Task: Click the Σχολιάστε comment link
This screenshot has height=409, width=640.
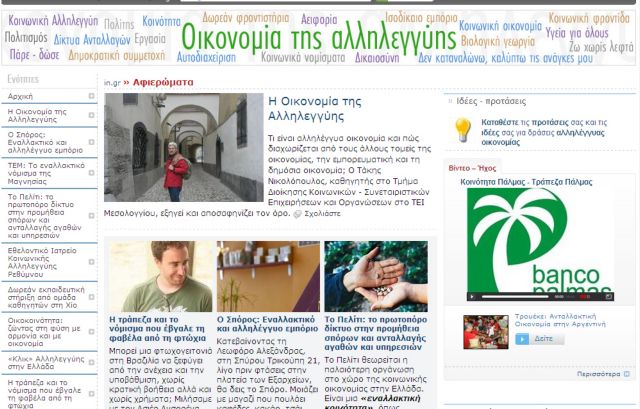Action: (322, 213)
